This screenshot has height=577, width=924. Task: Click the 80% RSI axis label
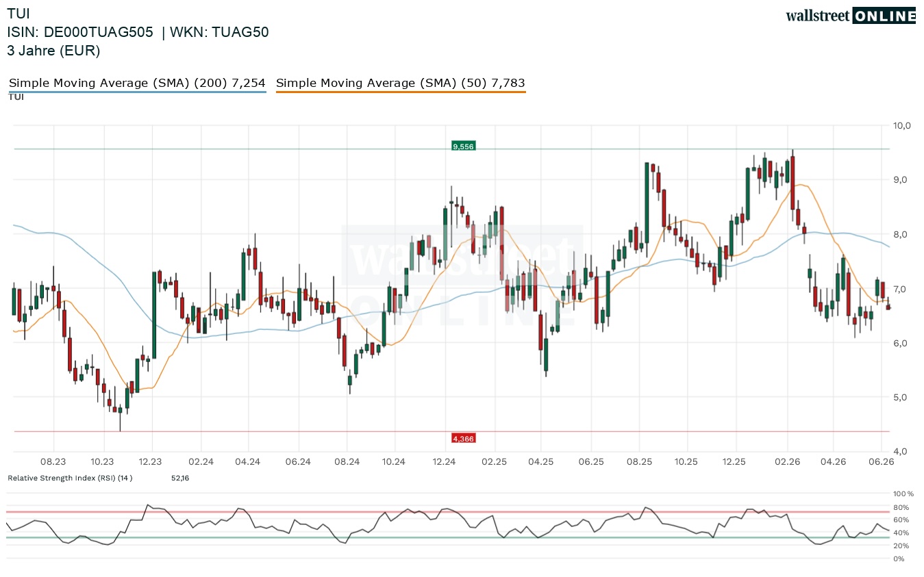[x=902, y=507]
